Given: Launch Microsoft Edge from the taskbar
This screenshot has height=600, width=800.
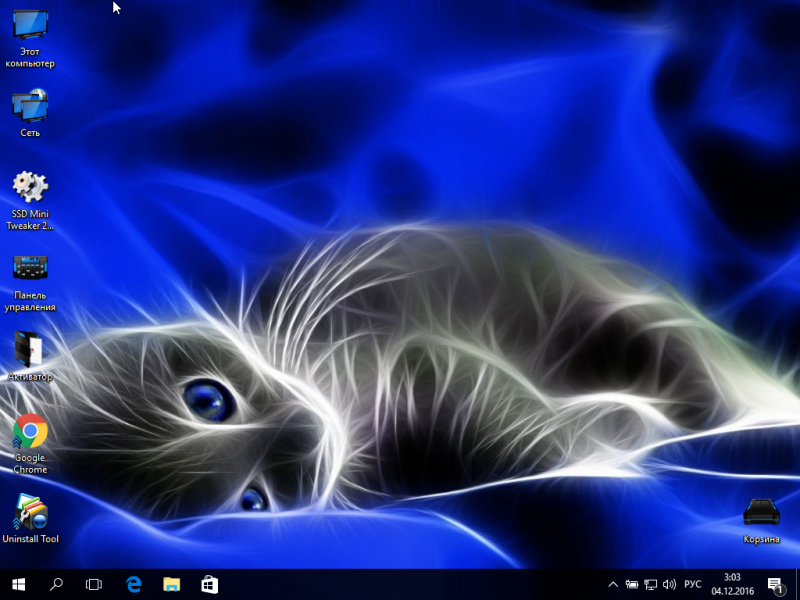Looking at the screenshot, I should click(133, 585).
